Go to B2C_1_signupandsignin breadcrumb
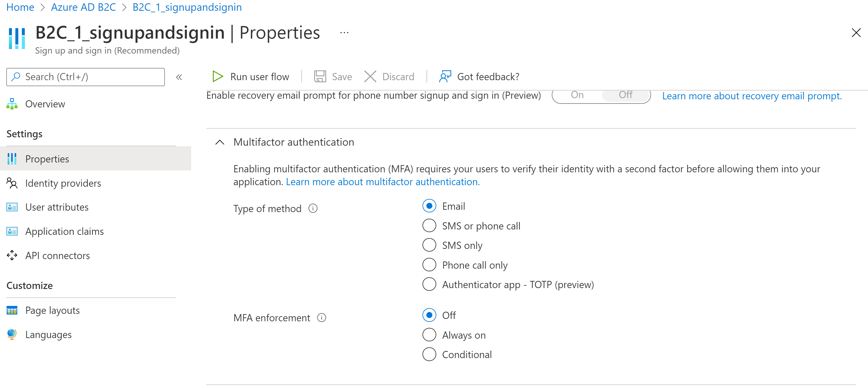868x388 pixels. tap(187, 7)
